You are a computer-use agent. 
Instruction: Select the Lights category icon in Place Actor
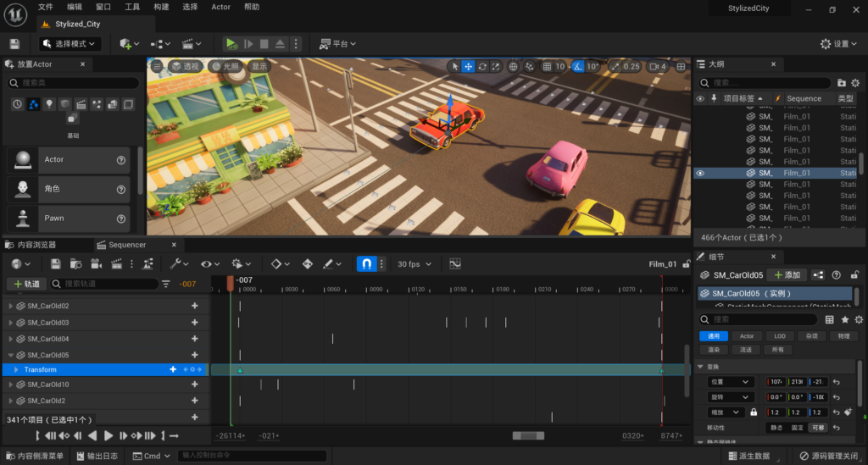click(x=48, y=104)
